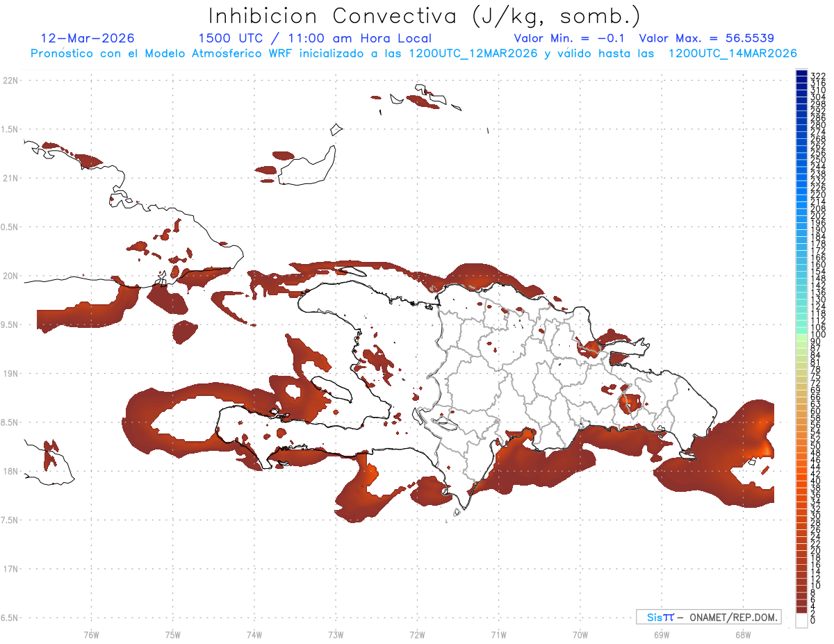Click the '69W' longitude label
This screenshot has width=834, height=644.
[662, 634]
